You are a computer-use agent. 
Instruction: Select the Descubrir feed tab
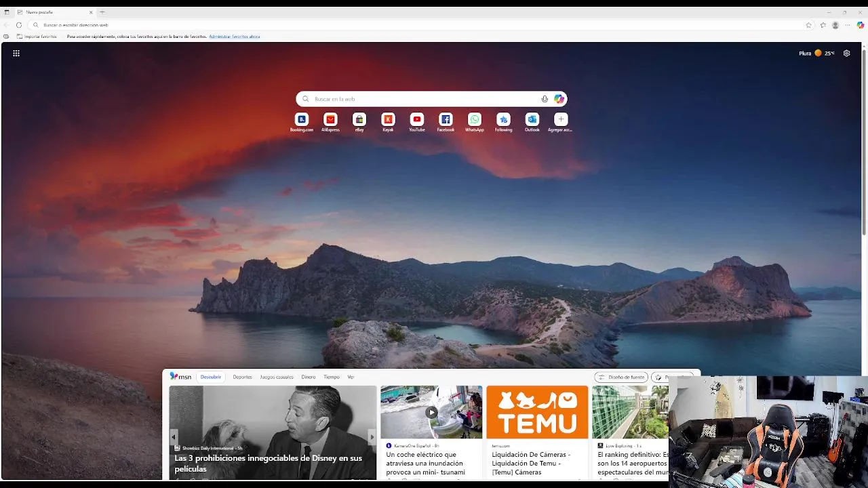tap(211, 377)
